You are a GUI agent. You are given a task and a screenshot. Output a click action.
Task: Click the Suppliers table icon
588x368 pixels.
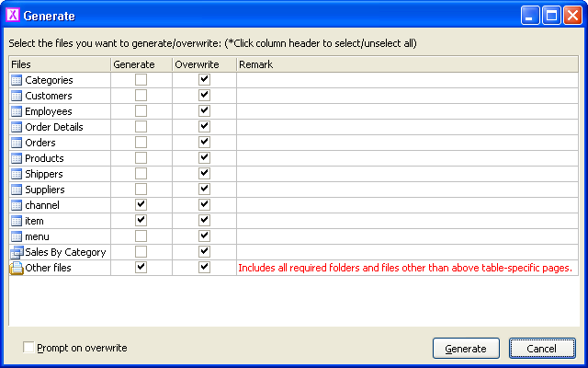[17, 190]
